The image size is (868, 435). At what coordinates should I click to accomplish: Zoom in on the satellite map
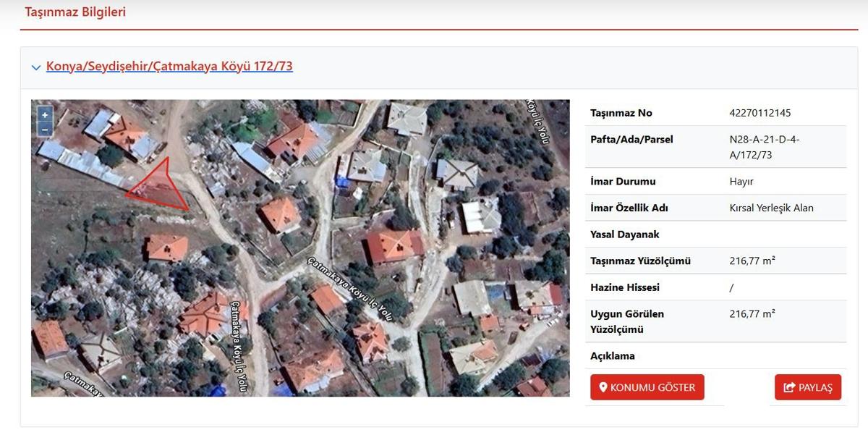(45, 115)
